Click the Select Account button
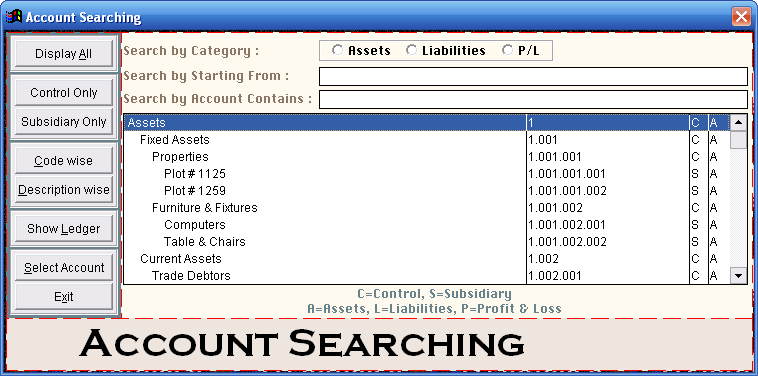Screen dimensions: 758x376 [x=64, y=267]
